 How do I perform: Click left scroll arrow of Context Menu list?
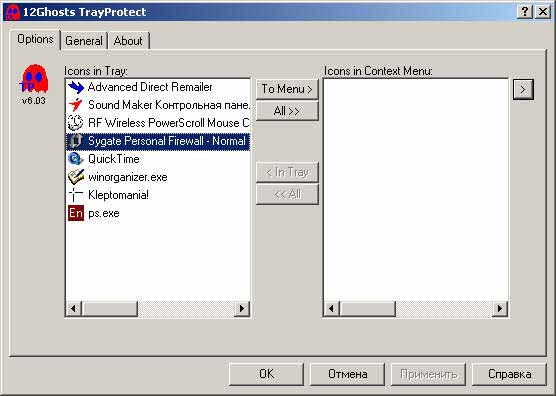[x=332, y=308]
